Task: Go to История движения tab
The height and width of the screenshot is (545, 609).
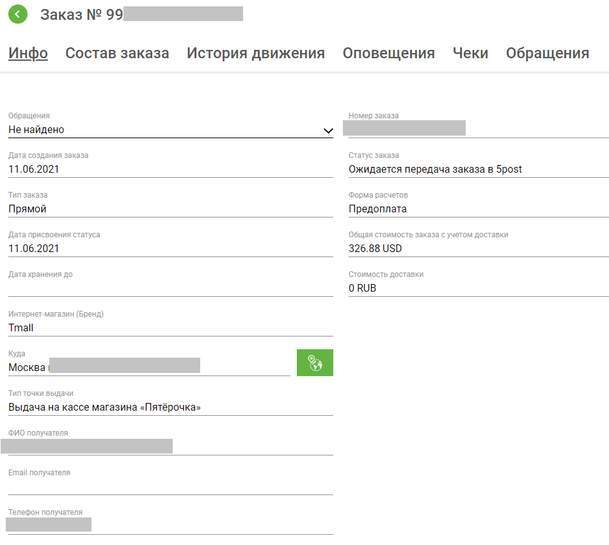Action: [x=255, y=53]
